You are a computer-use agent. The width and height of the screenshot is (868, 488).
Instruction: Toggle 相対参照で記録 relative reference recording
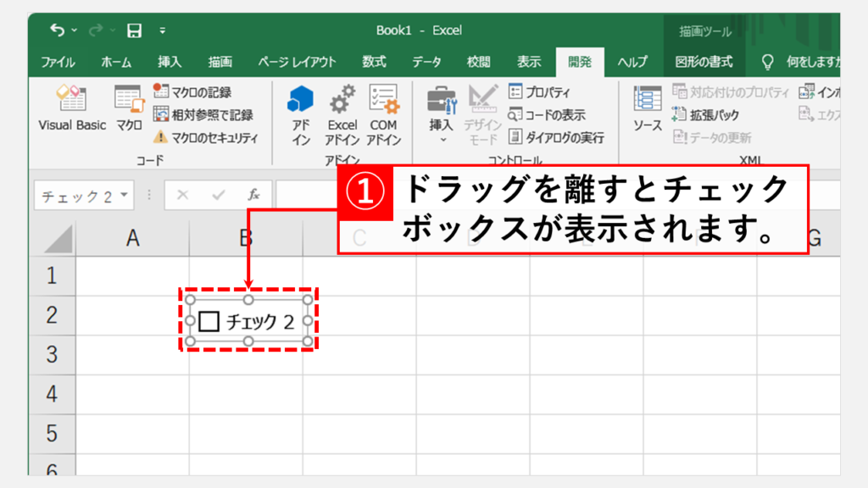tap(203, 114)
